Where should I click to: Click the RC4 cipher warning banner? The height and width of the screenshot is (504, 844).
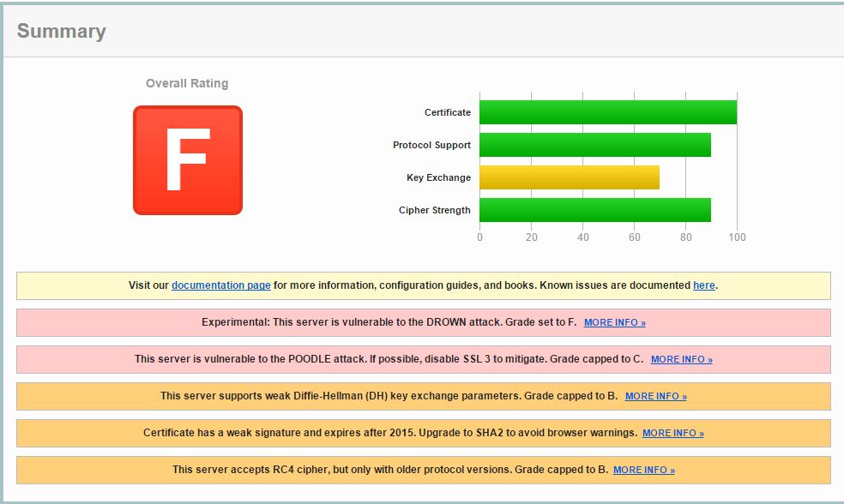343,470
